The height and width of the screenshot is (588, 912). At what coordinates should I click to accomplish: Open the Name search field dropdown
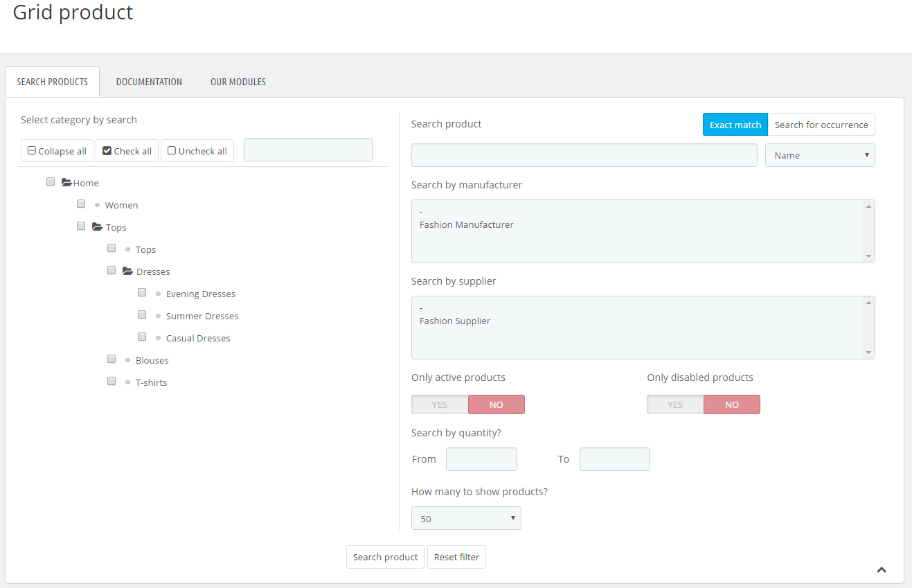coord(820,155)
